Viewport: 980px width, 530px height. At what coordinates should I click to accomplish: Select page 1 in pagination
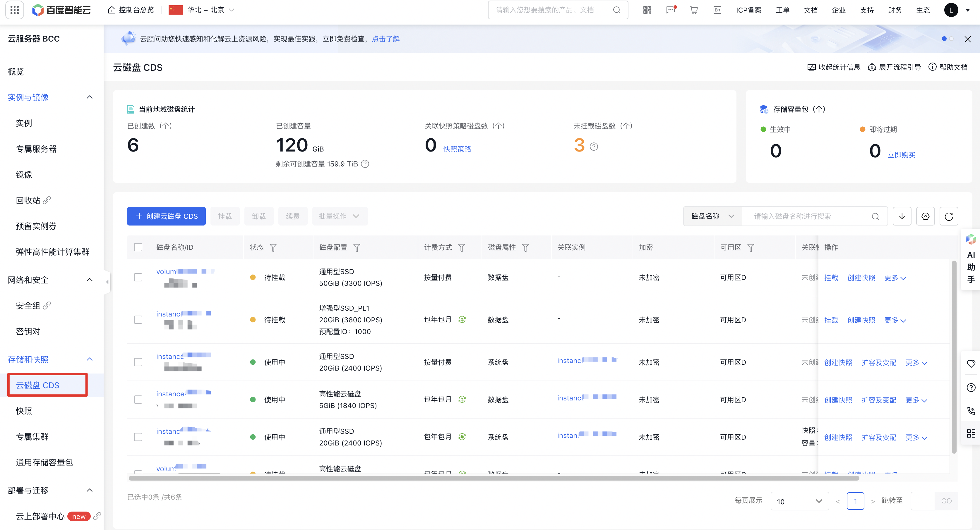point(855,501)
